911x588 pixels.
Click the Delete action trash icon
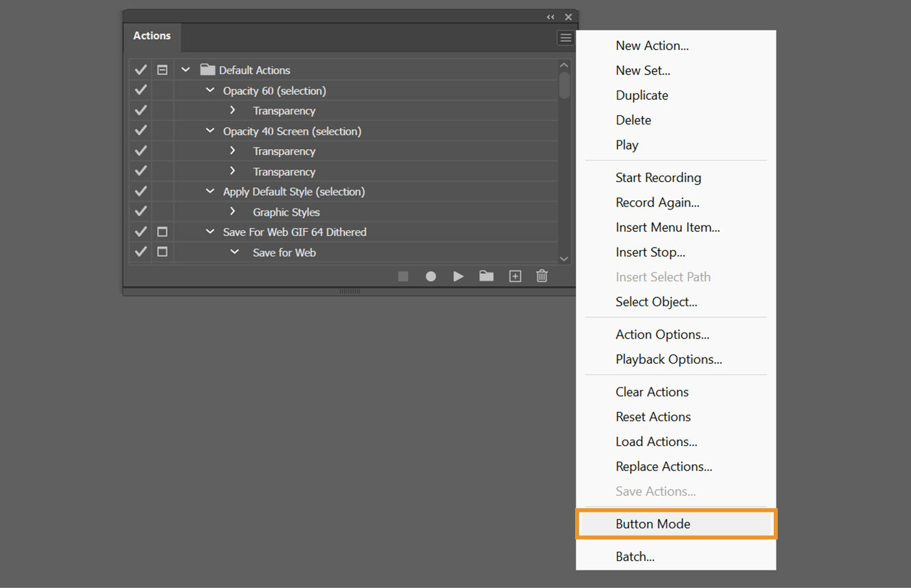point(541,276)
